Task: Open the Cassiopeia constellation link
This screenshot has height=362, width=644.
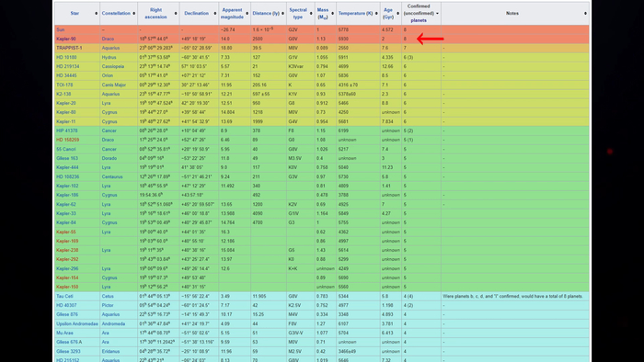Action: (x=113, y=66)
